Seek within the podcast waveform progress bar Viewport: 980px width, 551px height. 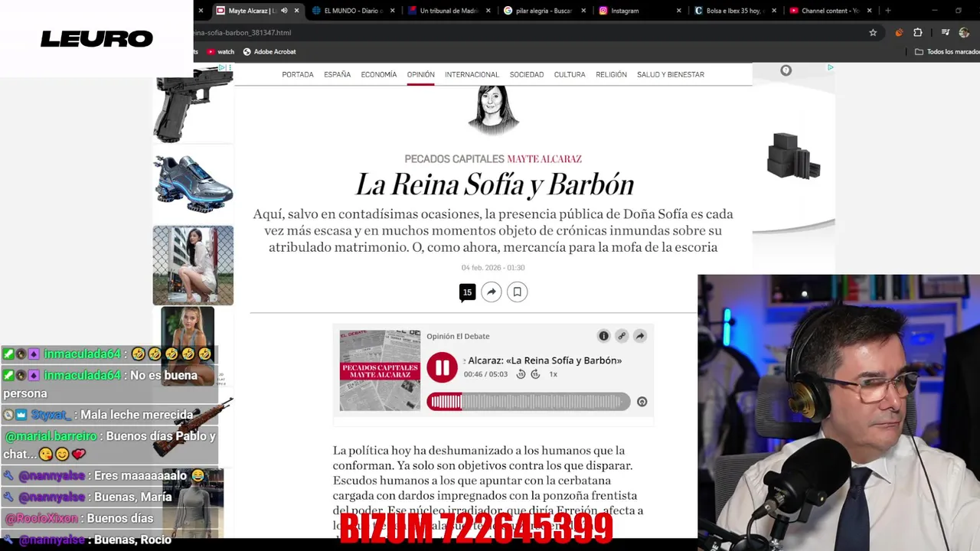click(528, 402)
